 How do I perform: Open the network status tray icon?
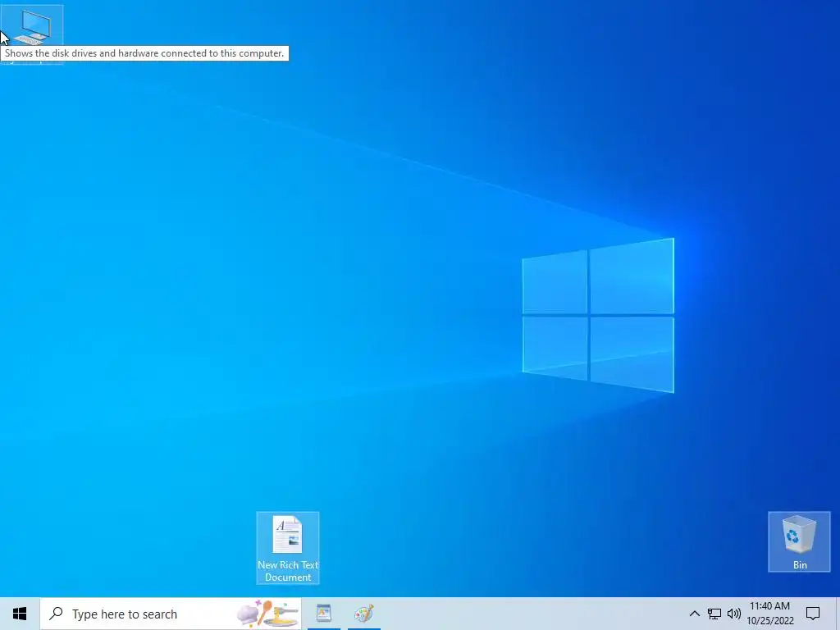714,614
